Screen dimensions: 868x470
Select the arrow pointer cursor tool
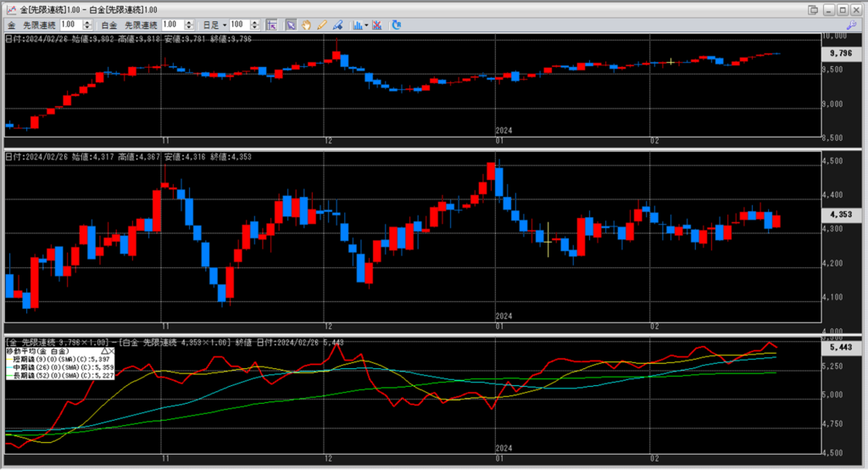291,25
